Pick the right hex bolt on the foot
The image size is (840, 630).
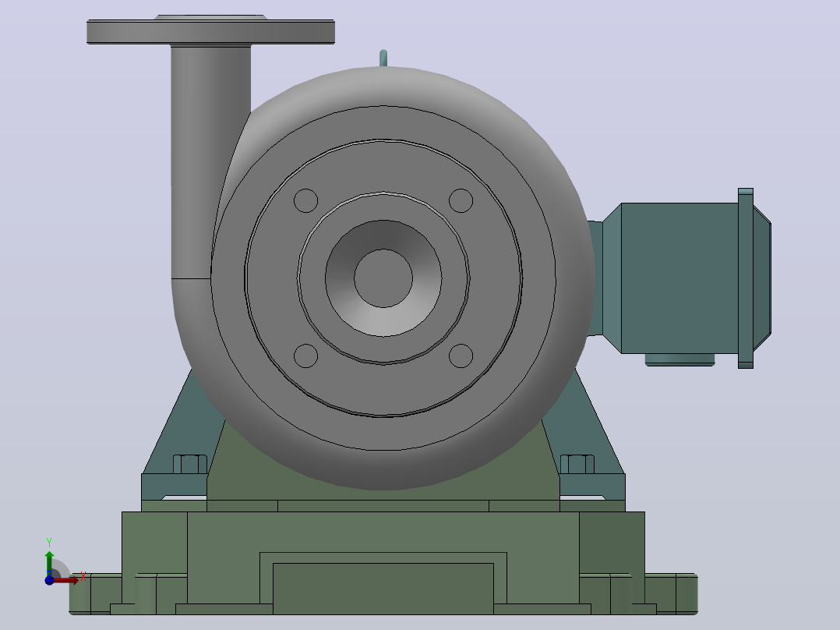577,464
